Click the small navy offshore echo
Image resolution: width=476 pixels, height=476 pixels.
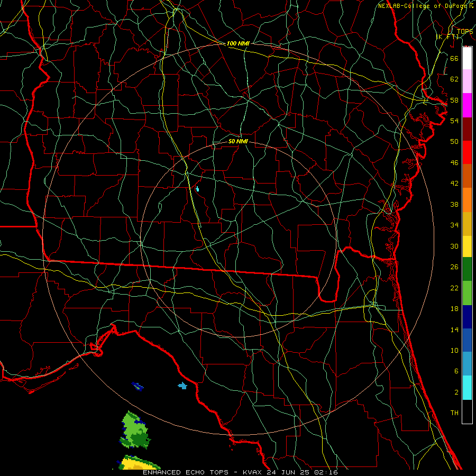point(138,387)
